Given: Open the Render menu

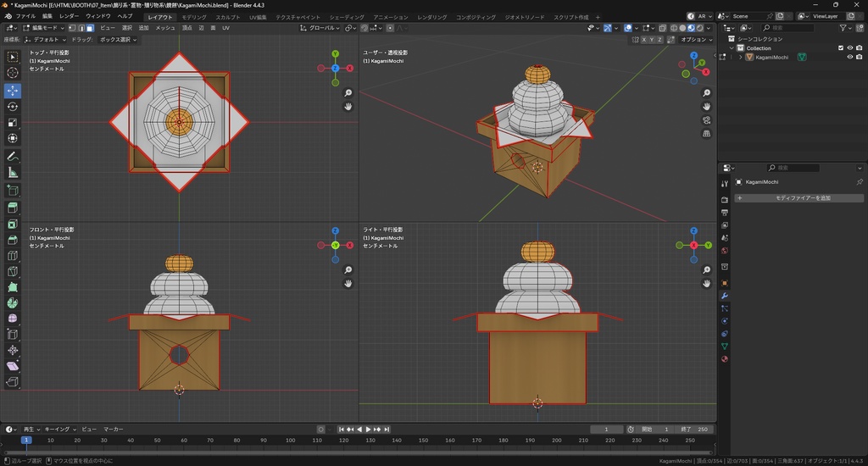Looking at the screenshot, I should click(x=70, y=16).
